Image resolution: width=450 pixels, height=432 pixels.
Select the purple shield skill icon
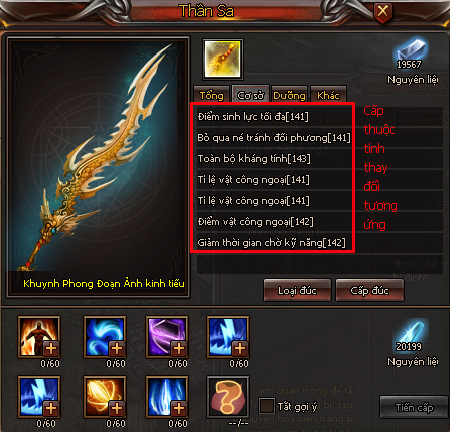point(167,337)
